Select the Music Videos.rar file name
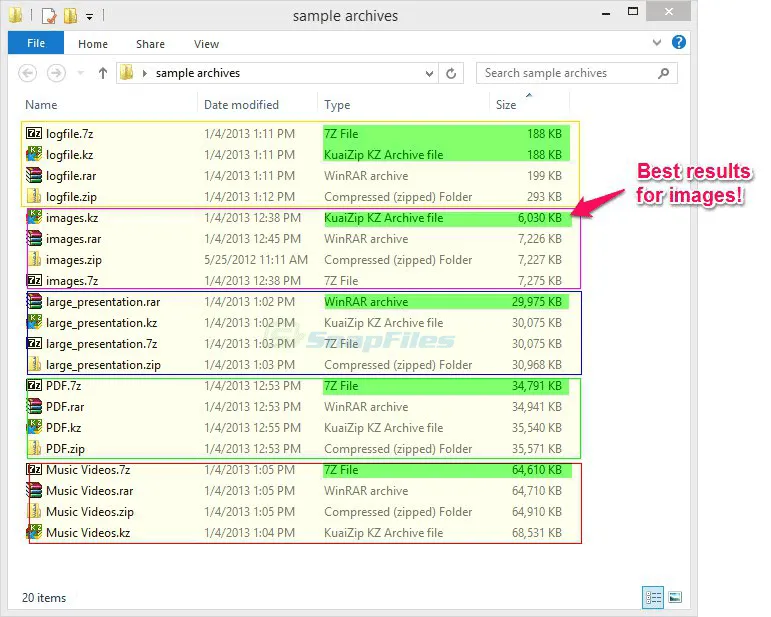This screenshot has height=617, width=771. coord(89,491)
